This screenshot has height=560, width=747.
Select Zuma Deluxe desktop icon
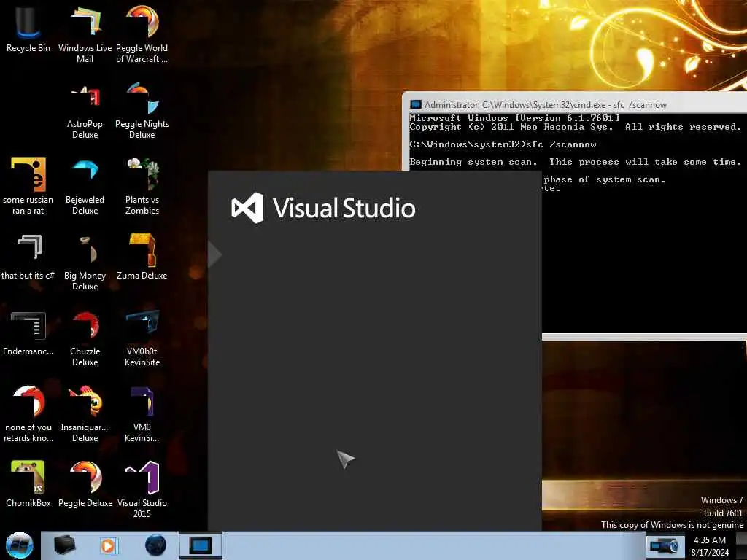point(142,257)
